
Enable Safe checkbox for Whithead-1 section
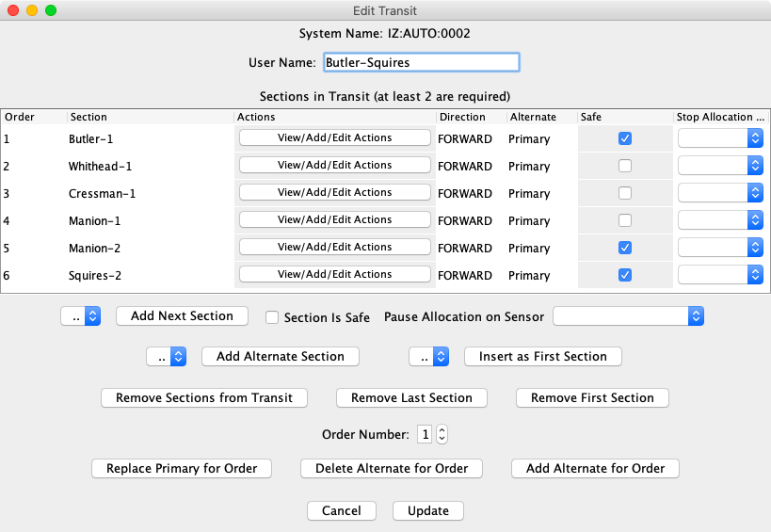pos(624,166)
